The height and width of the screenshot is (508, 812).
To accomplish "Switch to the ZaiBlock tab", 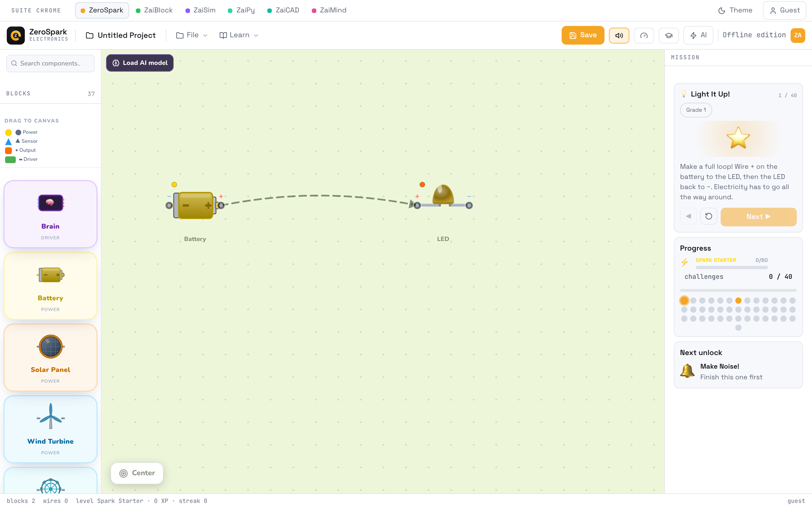I will point(154,10).
